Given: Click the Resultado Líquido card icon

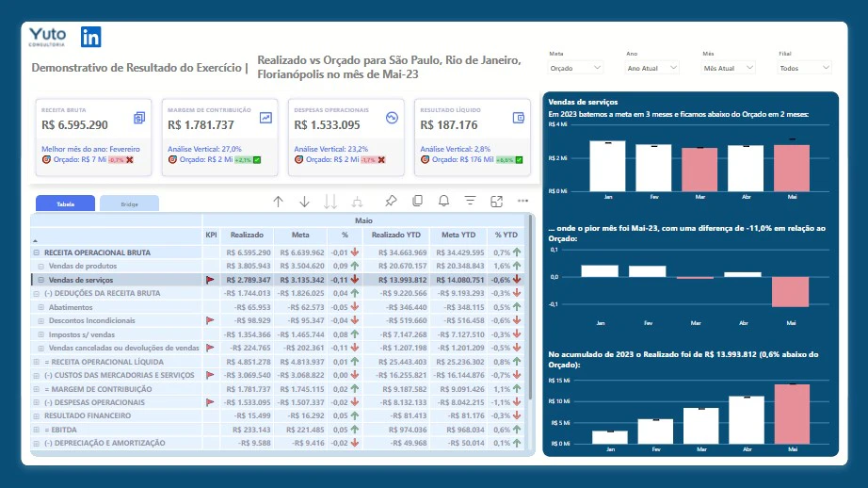Looking at the screenshot, I should pos(518,118).
